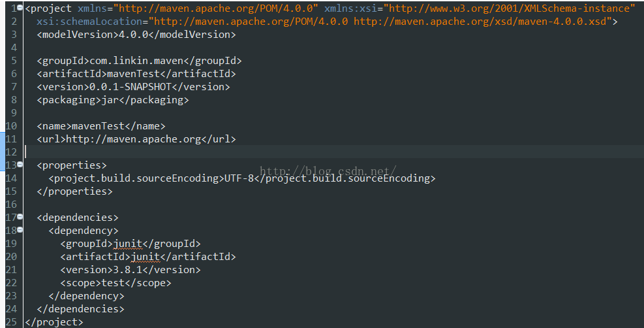Viewport: 644px width, 328px height.
Task: Collapse the dependencies block fold marker
Action: [x=20, y=217]
